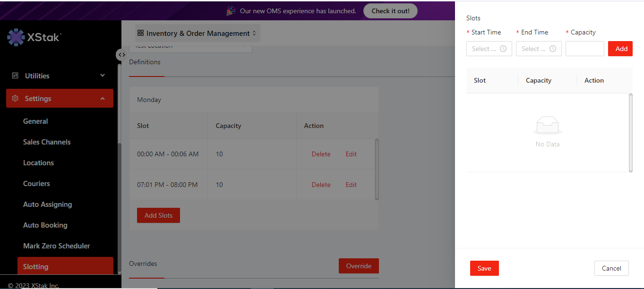This screenshot has height=289, width=644.
Task: Click the Settings gear icon
Action: (15, 98)
